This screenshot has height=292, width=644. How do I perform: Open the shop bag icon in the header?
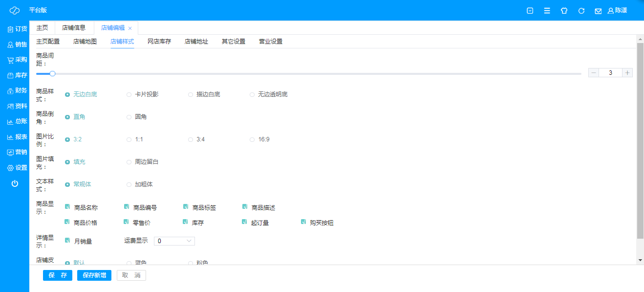point(530,10)
